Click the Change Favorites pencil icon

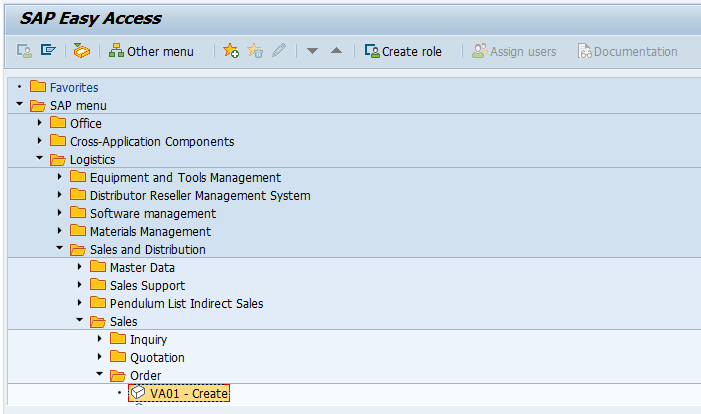pyautogui.click(x=279, y=51)
